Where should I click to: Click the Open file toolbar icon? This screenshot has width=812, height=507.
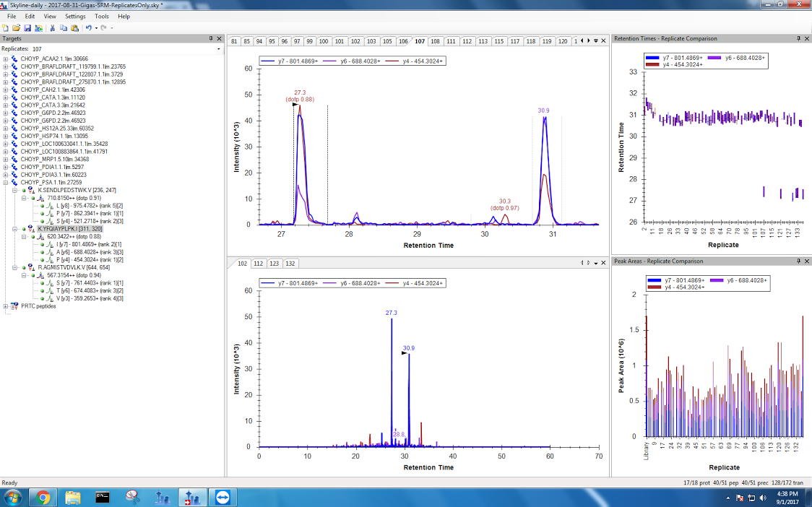tap(16, 27)
